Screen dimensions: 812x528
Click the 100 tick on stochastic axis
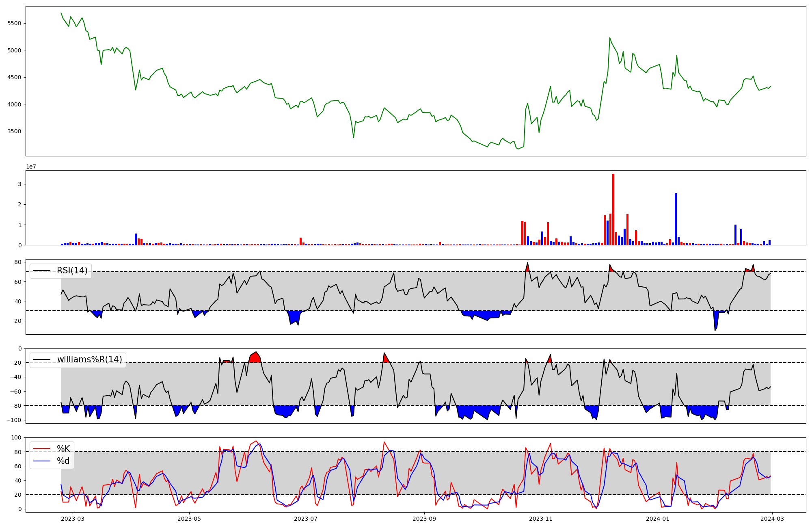16,437
